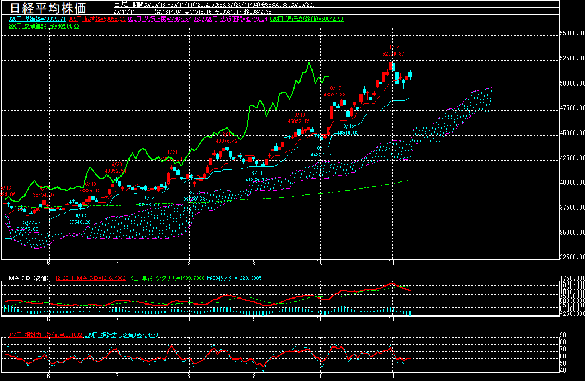588x383 pixels.
Task: Click the 200日 終値単純 MA legend
Action: tap(44, 26)
